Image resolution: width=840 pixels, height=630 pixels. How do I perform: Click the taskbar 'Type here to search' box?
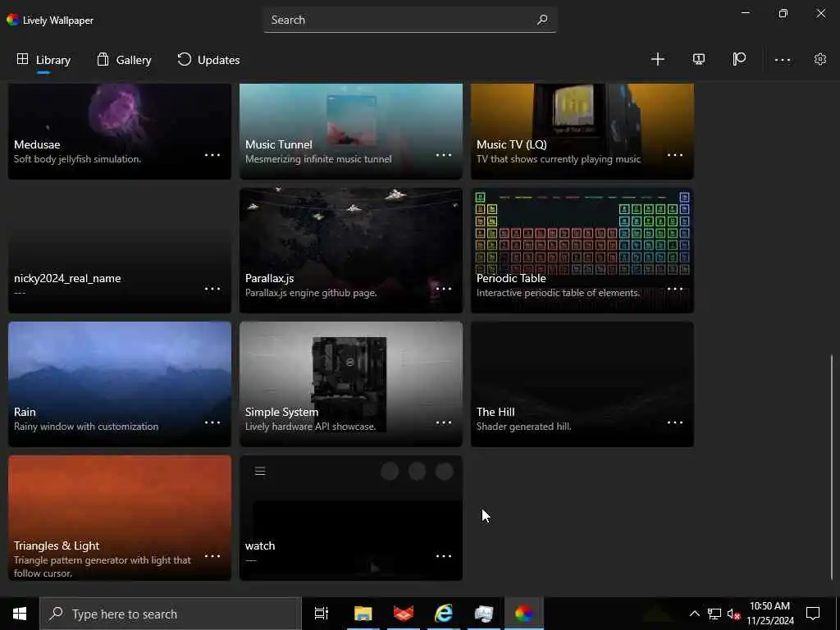171,614
